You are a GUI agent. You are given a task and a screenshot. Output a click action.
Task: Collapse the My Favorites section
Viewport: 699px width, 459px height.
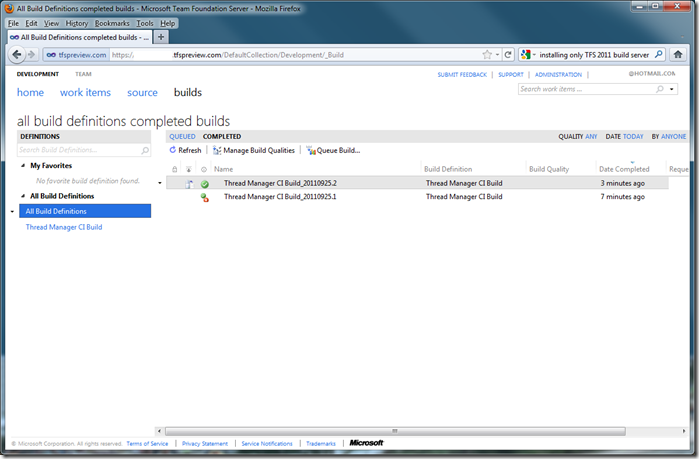pos(23,166)
